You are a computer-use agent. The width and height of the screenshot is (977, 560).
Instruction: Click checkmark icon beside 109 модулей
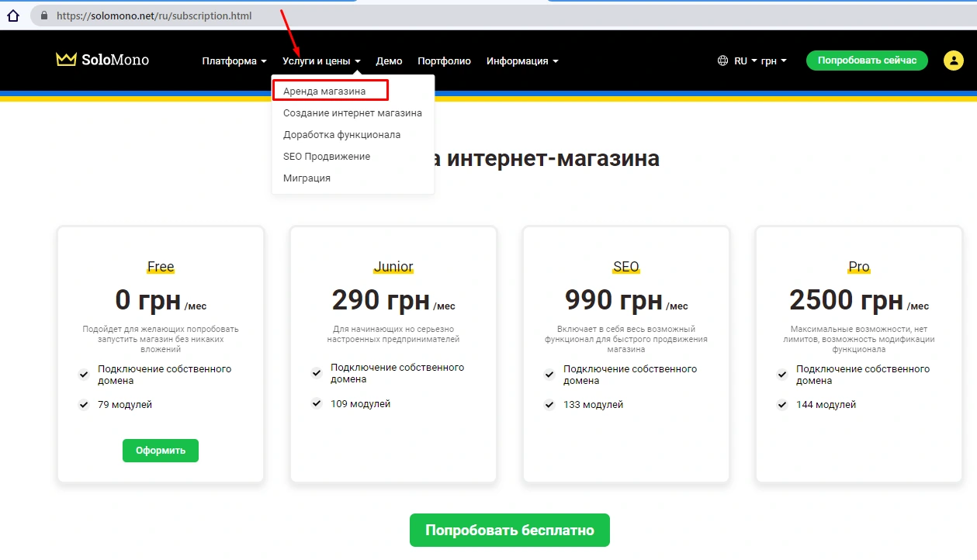(x=317, y=404)
